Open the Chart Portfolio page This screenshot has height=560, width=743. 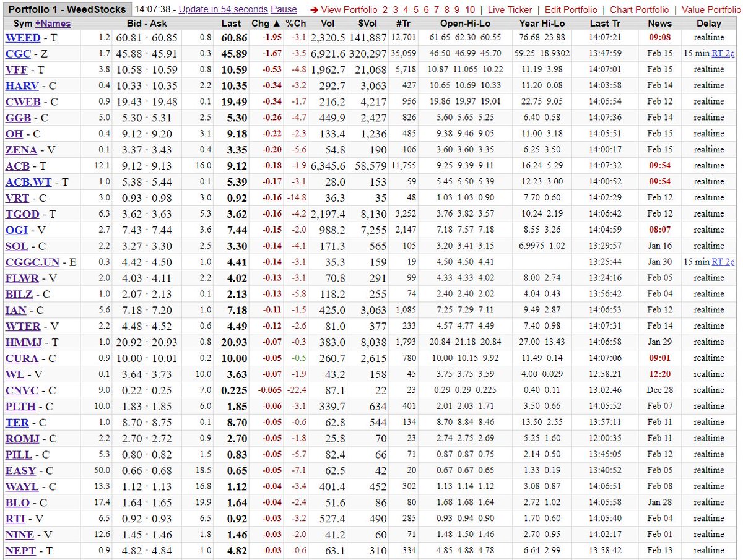tap(640, 10)
